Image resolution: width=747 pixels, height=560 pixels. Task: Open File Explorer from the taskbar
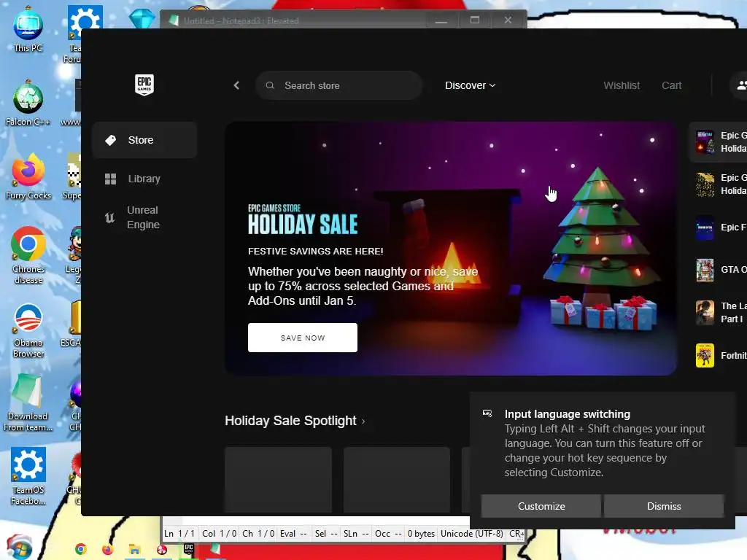coord(135,549)
